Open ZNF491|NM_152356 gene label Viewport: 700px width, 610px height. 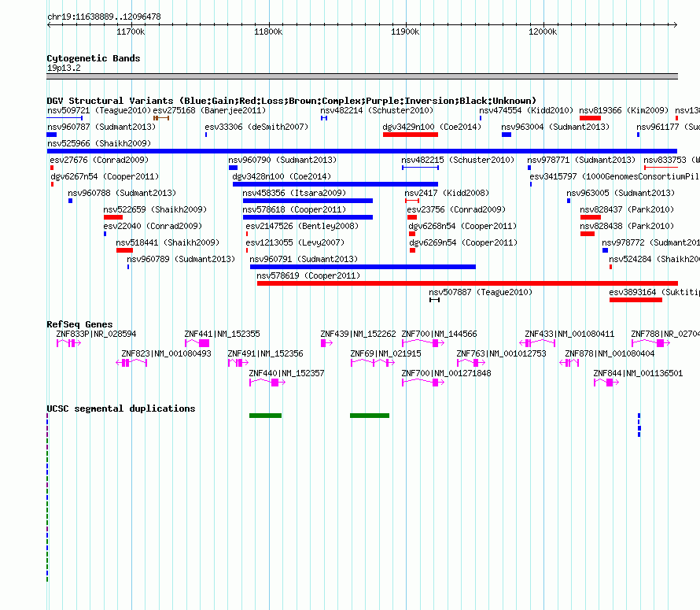(x=266, y=353)
